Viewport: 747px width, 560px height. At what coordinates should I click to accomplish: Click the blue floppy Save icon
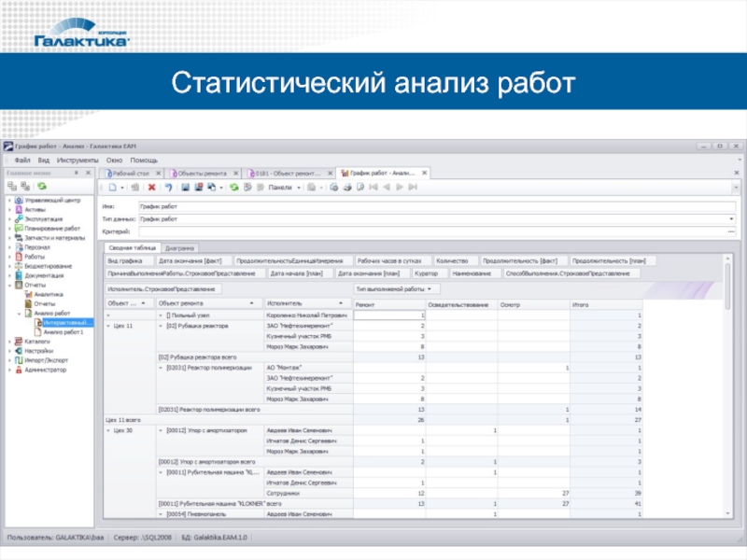[185, 188]
